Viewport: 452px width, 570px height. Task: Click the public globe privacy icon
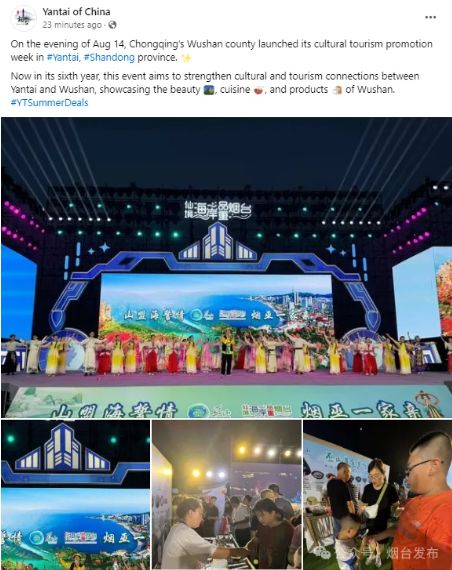pos(112,25)
